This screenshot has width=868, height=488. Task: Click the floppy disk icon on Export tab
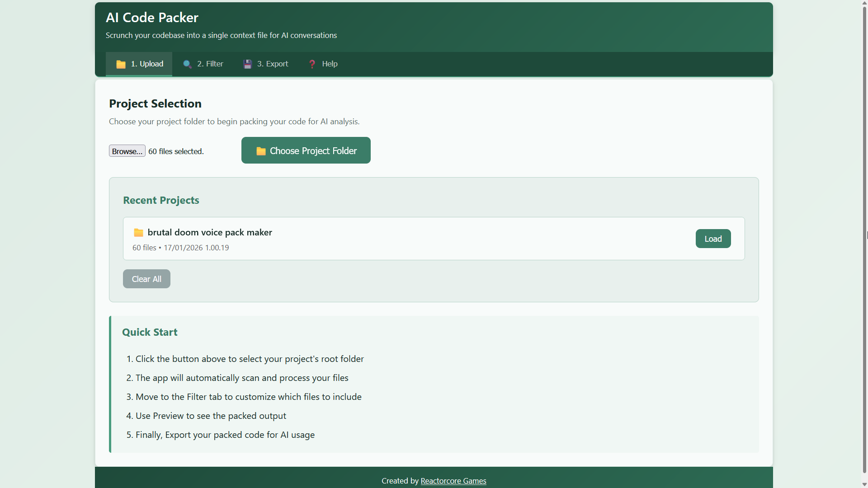point(247,64)
